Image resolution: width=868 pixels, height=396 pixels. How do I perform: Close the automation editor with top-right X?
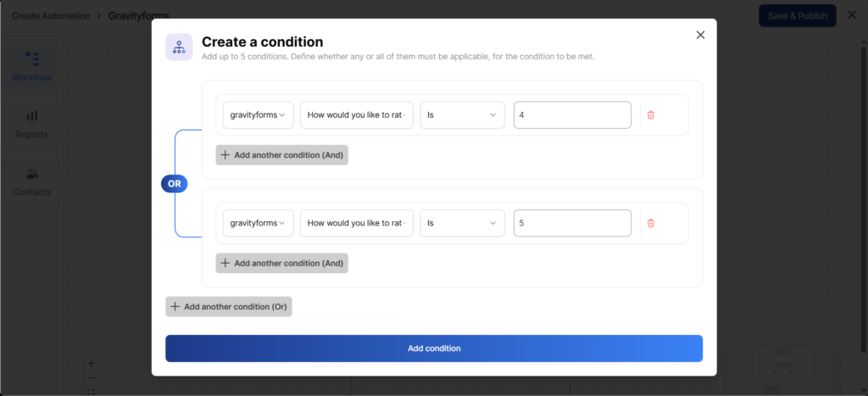pos(852,15)
